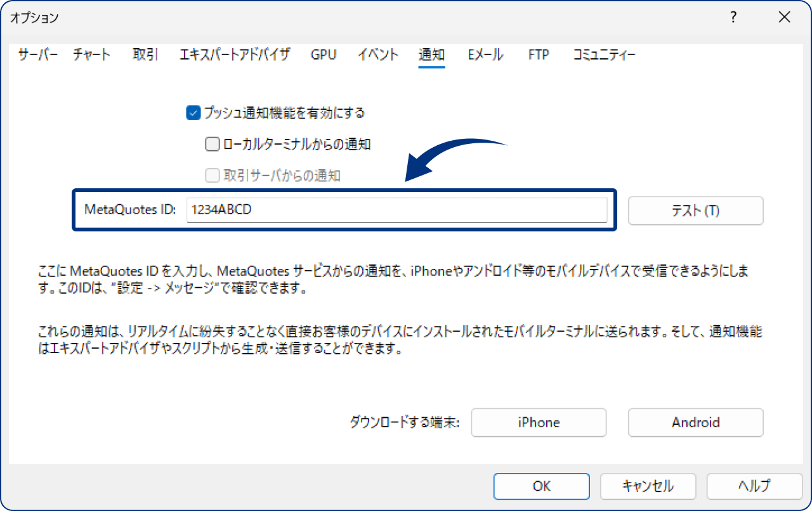Disable プッシュ通知機能を有効にする checkbox
812x511 pixels.
(x=192, y=113)
